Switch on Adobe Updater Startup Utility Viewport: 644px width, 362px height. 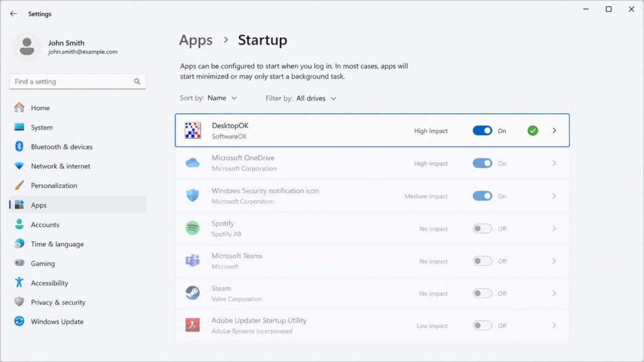coord(482,326)
